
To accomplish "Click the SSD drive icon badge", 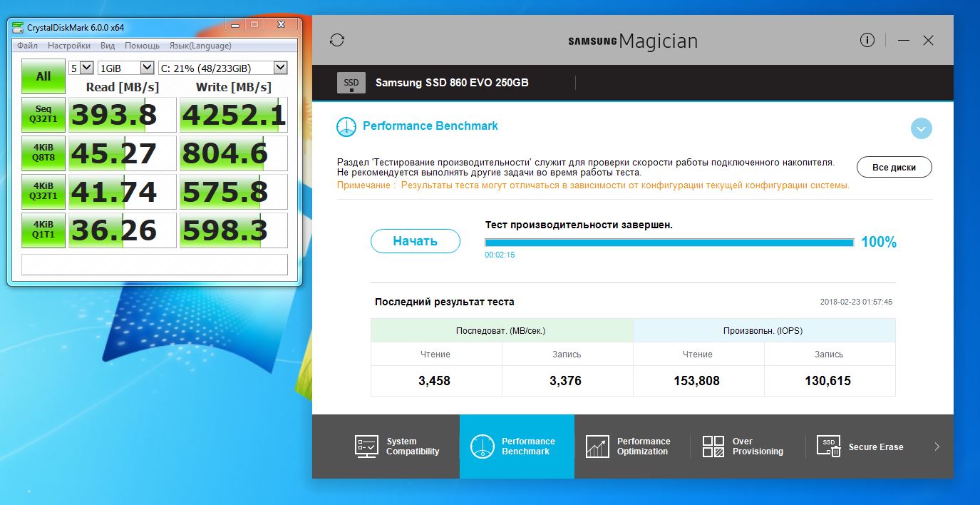I will pyautogui.click(x=351, y=83).
